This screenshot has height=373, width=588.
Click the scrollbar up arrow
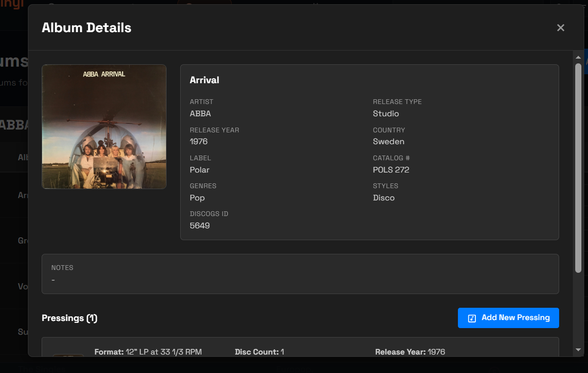pos(578,57)
